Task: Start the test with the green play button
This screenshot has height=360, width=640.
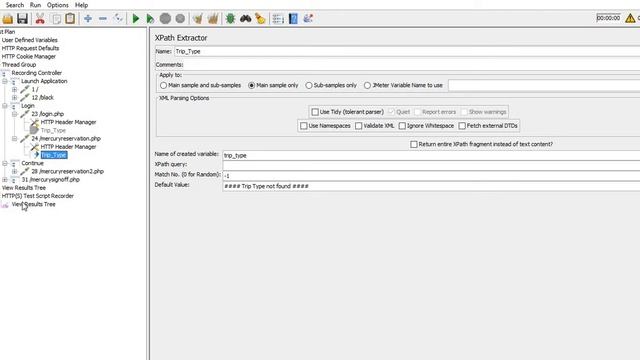Action: (136, 18)
